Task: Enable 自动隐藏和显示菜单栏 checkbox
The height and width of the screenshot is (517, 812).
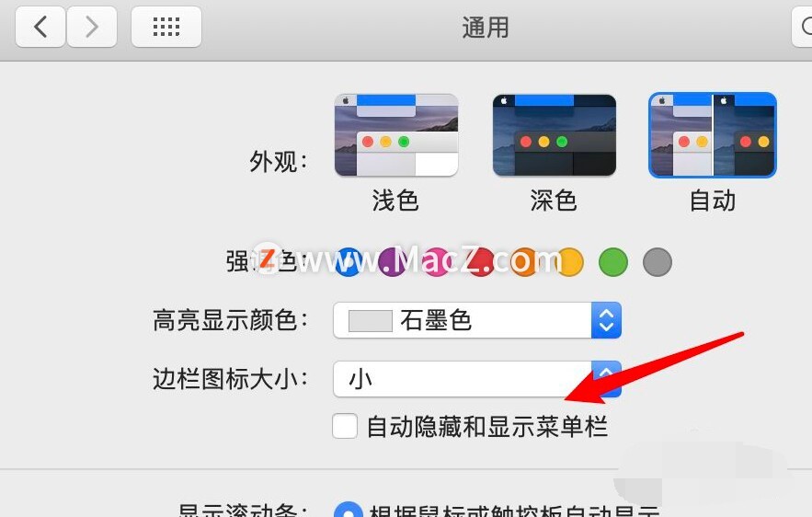Action: 345,426
